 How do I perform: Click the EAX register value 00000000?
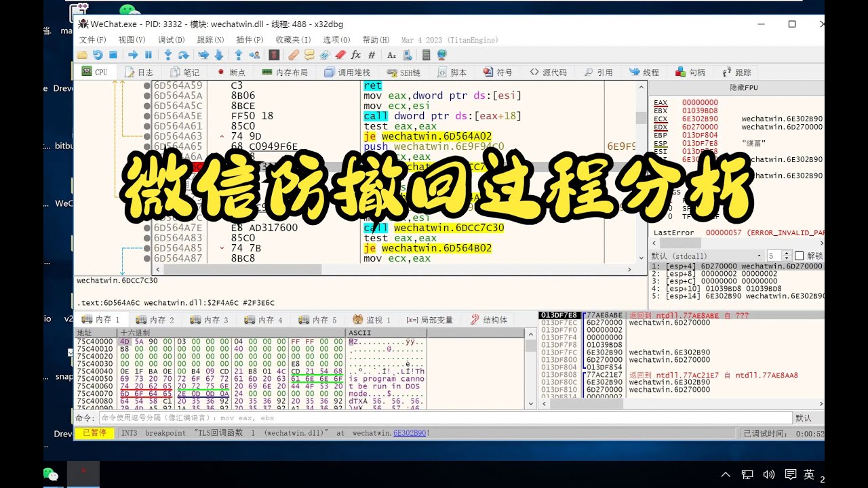tap(701, 102)
